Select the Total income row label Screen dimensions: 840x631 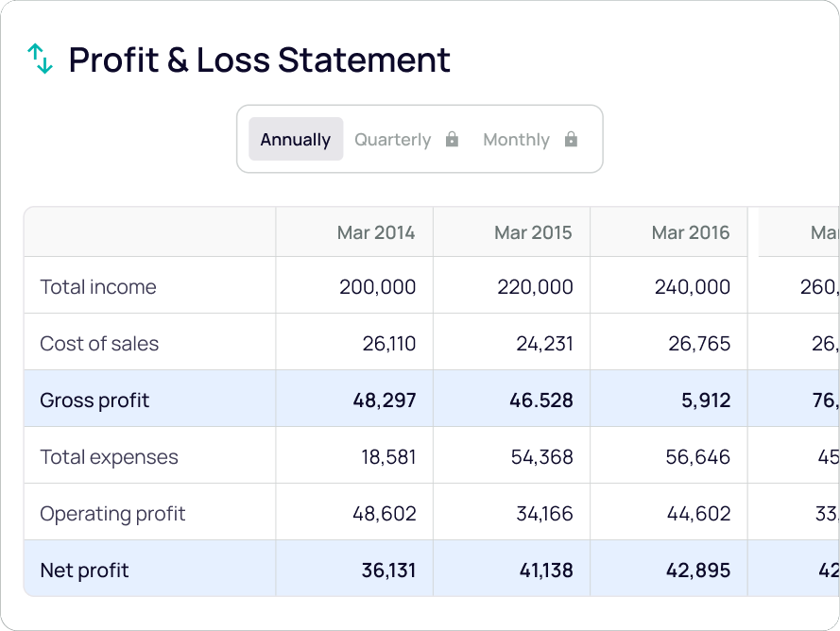tap(98, 287)
